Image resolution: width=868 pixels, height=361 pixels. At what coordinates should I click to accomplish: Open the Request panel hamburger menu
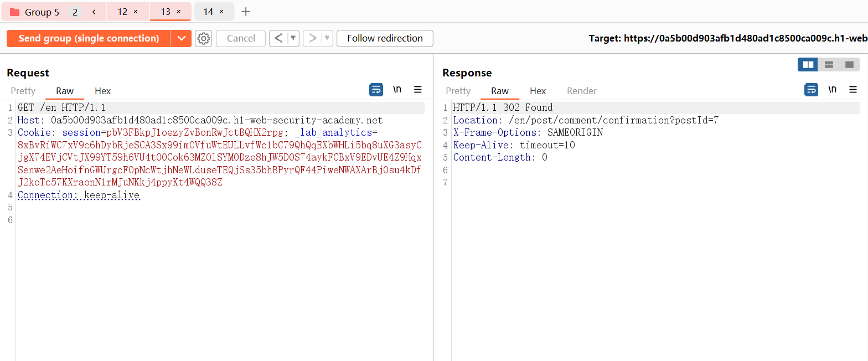coord(418,90)
